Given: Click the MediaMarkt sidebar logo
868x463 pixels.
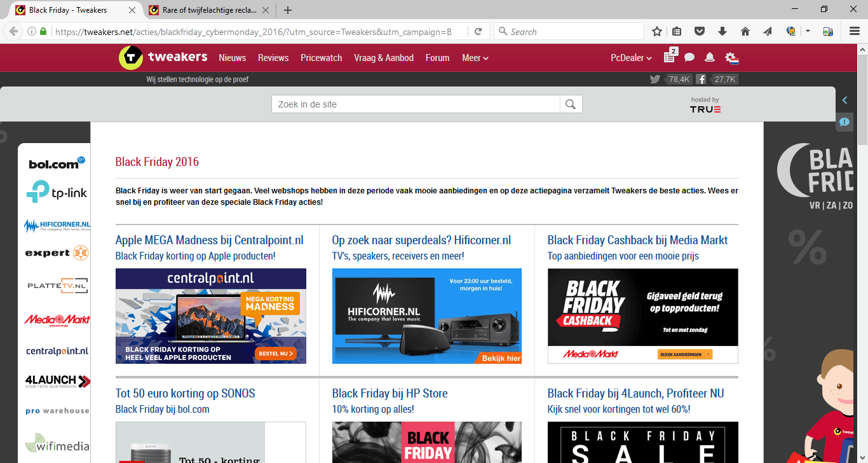Looking at the screenshot, I should pos(57,319).
